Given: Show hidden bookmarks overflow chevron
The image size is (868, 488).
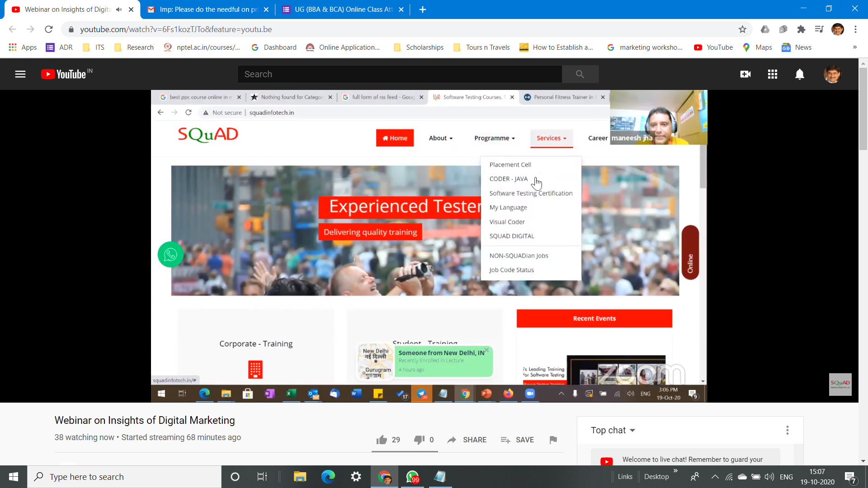Looking at the screenshot, I should (x=855, y=47).
